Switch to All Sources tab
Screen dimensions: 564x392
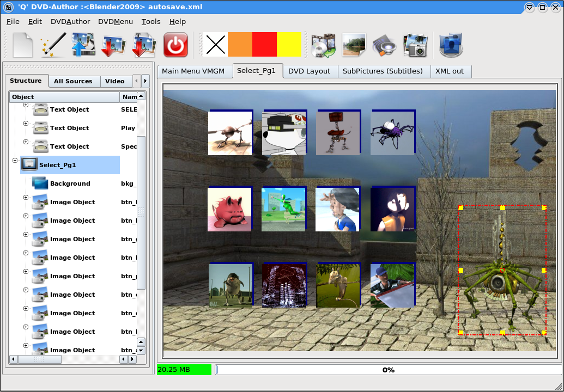[x=73, y=81]
